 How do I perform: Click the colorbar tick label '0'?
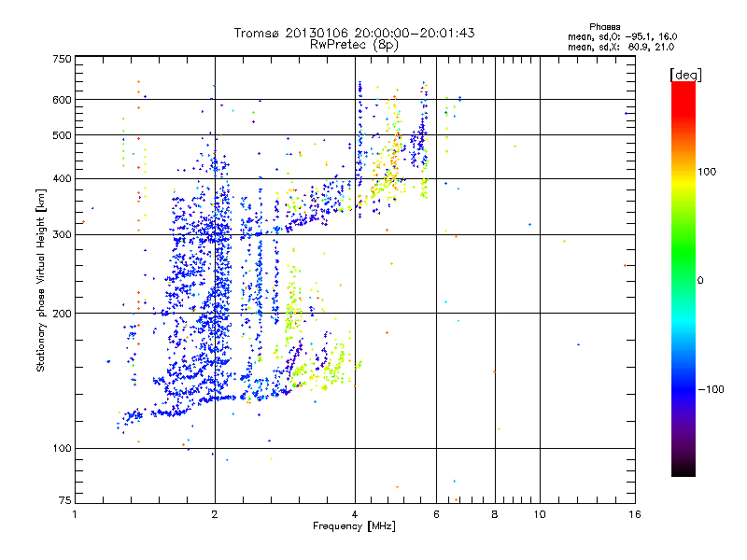(699, 281)
